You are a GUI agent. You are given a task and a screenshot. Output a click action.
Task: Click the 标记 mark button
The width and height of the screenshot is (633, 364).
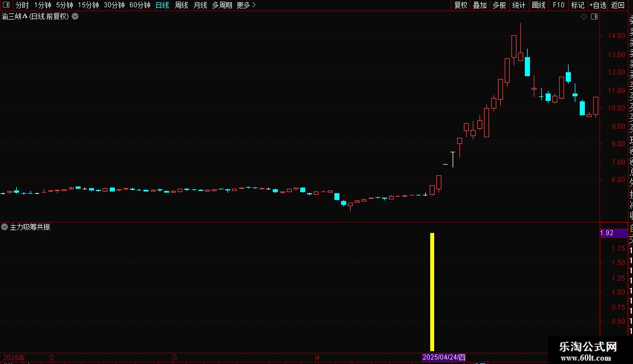(x=578, y=5)
